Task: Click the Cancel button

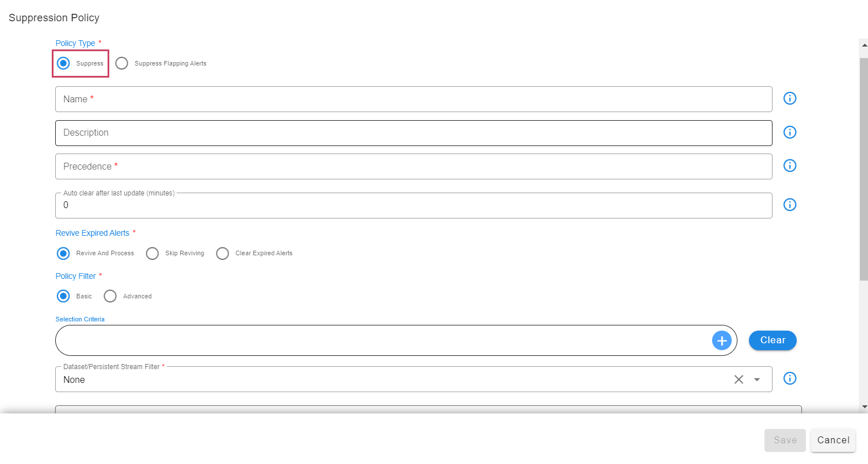Action: (x=833, y=440)
